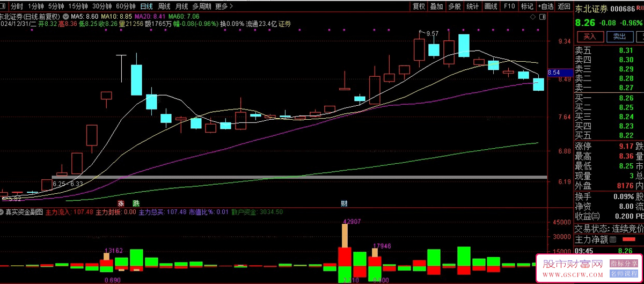Switch to 周线 weekly chart tab
The height and width of the screenshot is (284, 644).
coord(164,6)
